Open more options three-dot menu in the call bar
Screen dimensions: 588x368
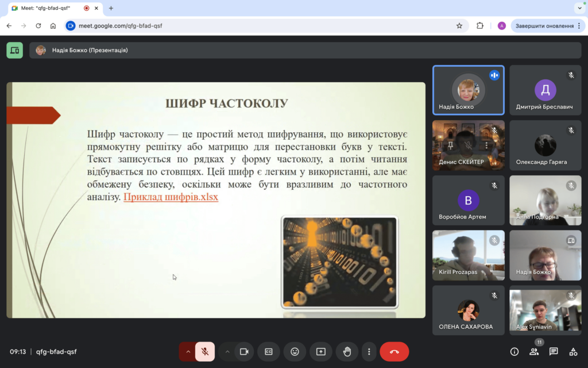coord(369,352)
